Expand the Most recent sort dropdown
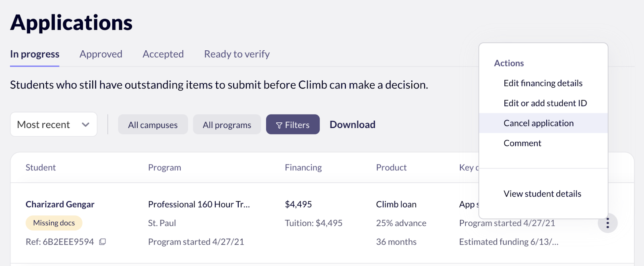Screen dimensions: 644x266 pos(54,124)
